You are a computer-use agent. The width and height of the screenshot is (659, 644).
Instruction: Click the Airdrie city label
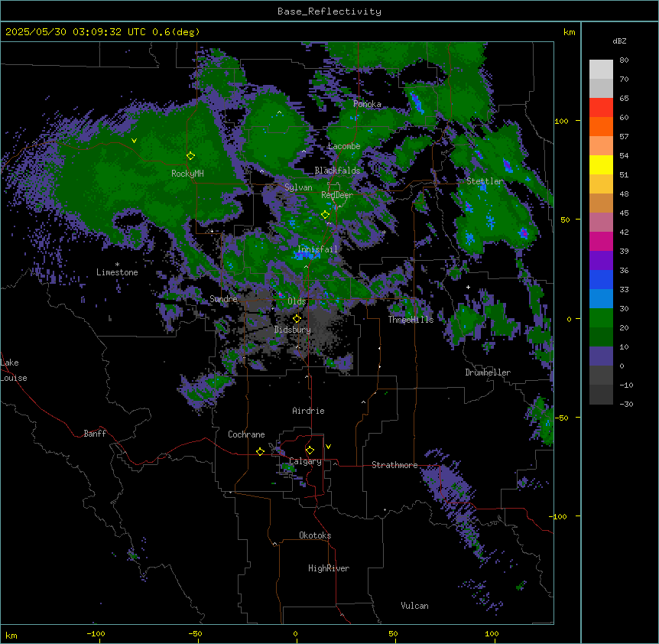(x=308, y=411)
